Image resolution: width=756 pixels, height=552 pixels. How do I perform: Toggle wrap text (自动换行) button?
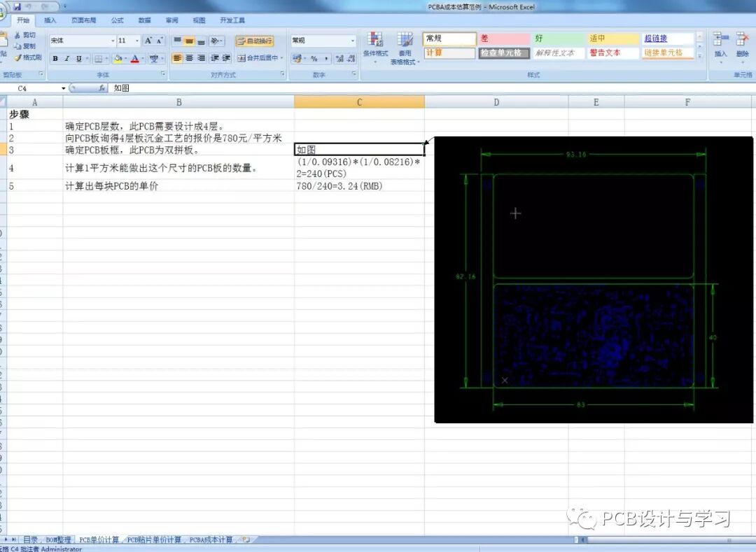(255, 41)
